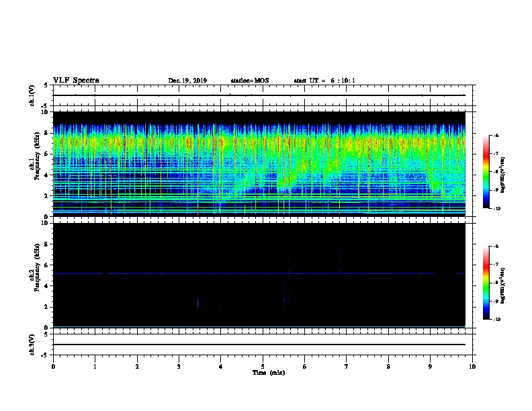This screenshot has width=532, height=411.
Task: Click the ch.2 colorbar log(PSD) label
Action: pyautogui.click(x=502, y=286)
